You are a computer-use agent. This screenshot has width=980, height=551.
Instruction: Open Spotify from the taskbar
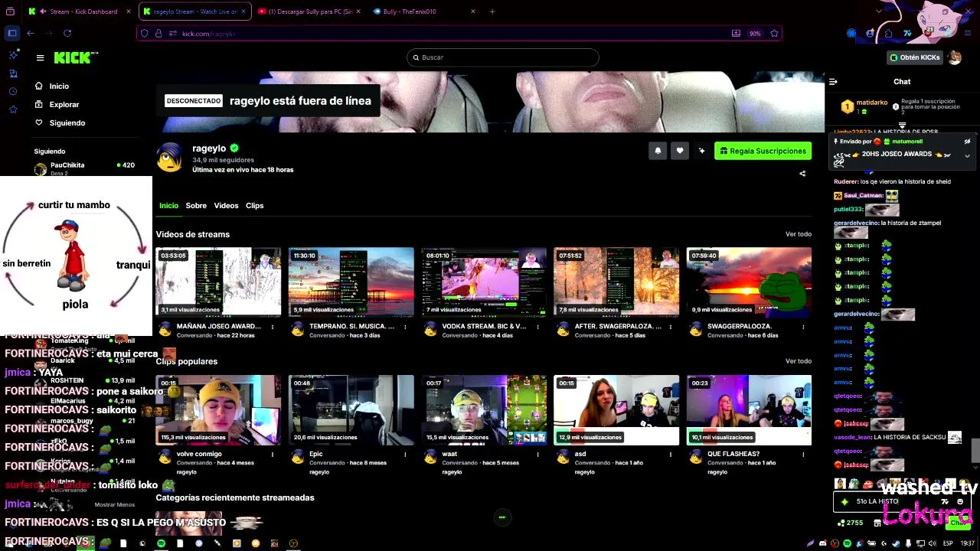click(x=161, y=543)
